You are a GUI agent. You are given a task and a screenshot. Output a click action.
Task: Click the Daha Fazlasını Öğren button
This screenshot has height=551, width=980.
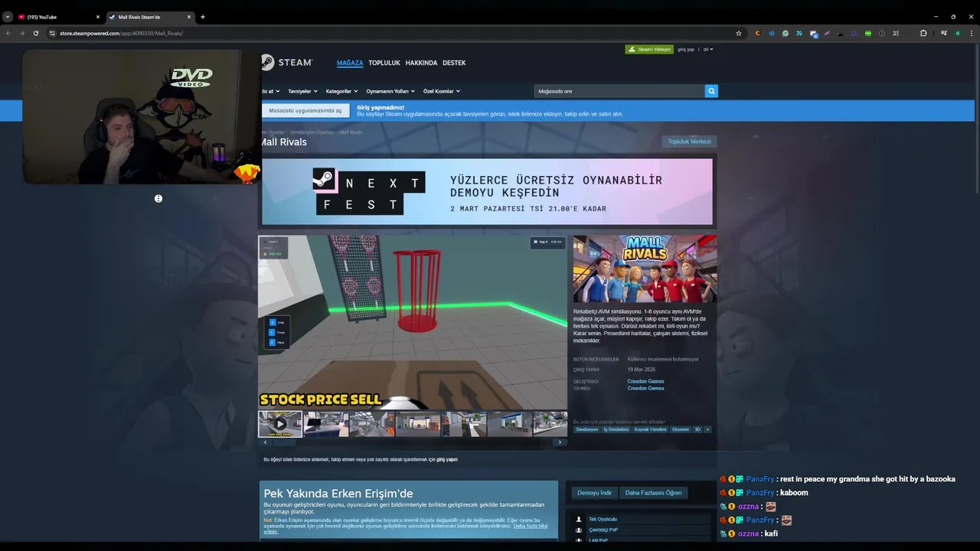pyautogui.click(x=653, y=493)
